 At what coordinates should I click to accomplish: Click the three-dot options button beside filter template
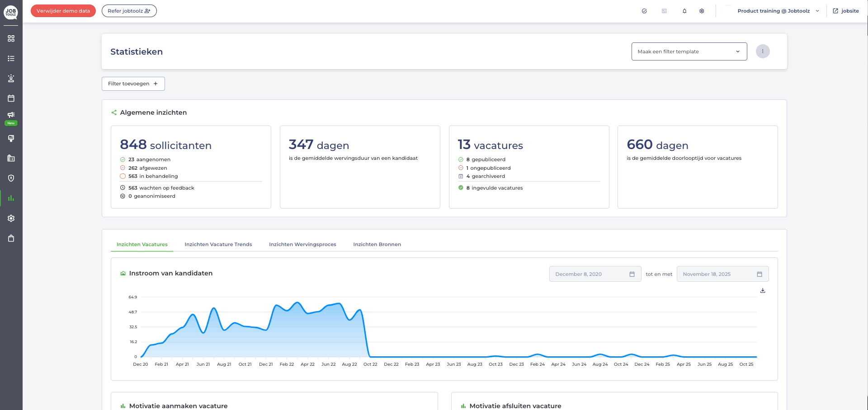point(763,51)
